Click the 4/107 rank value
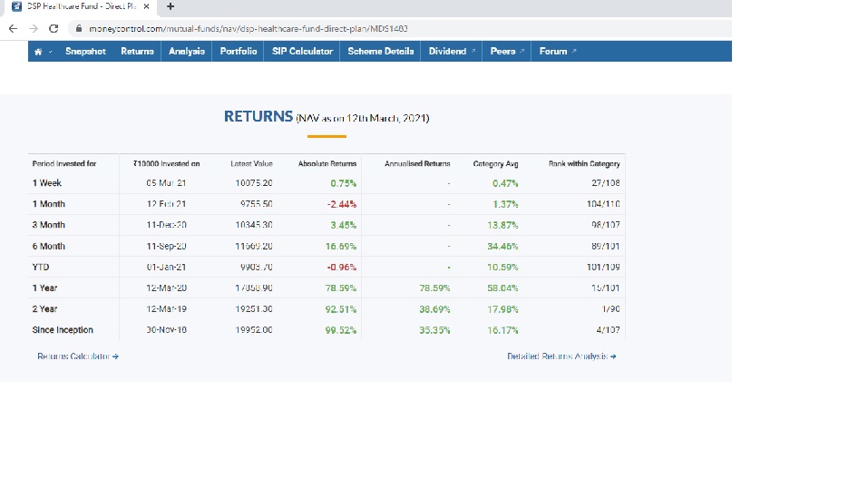The height and width of the screenshot is (488, 868). pos(608,330)
